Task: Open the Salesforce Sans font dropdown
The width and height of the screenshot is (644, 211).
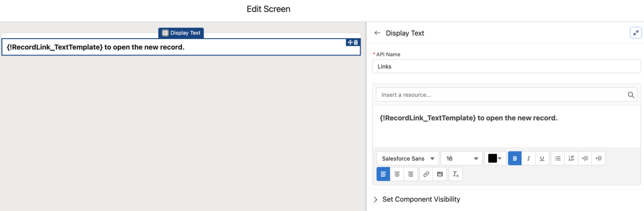Action: (408, 158)
